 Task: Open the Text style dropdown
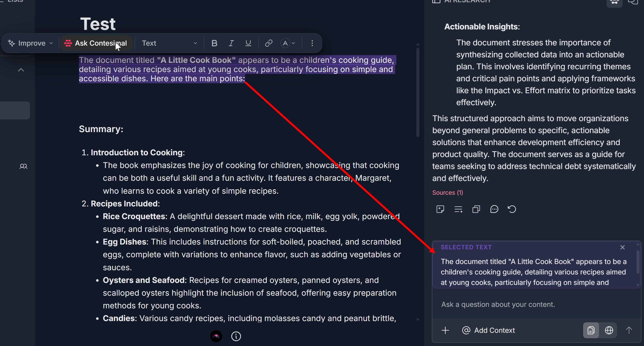coord(169,43)
